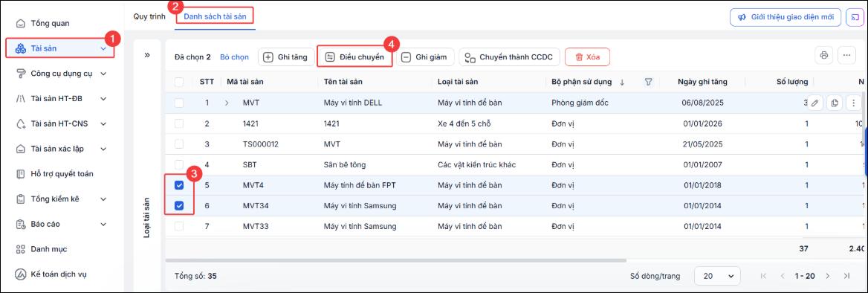Click the Điều chuyển button
The height and width of the screenshot is (293, 868).
354,57
